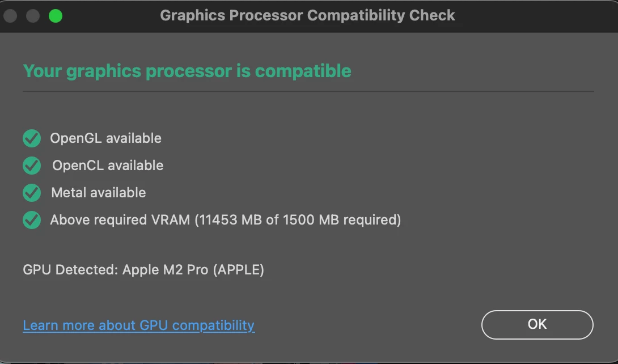
Task: Click the dialog title bar text
Action: 307,15
